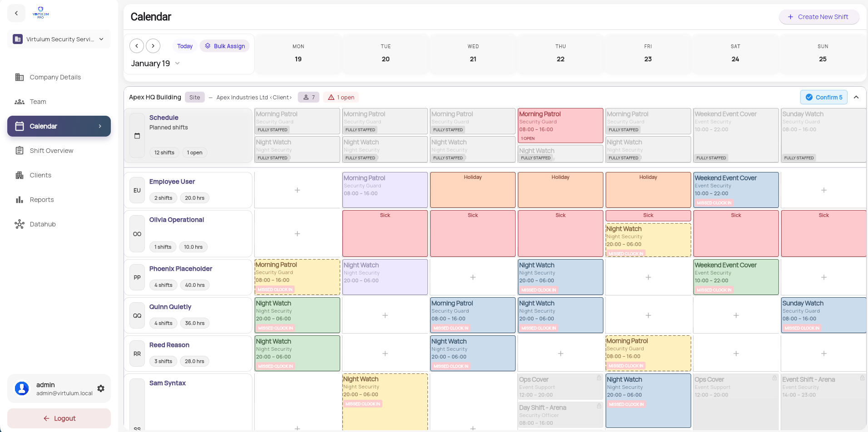This screenshot has height=432, width=868.
Task: Click the admin avatar icon
Action: (x=21, y=388)
